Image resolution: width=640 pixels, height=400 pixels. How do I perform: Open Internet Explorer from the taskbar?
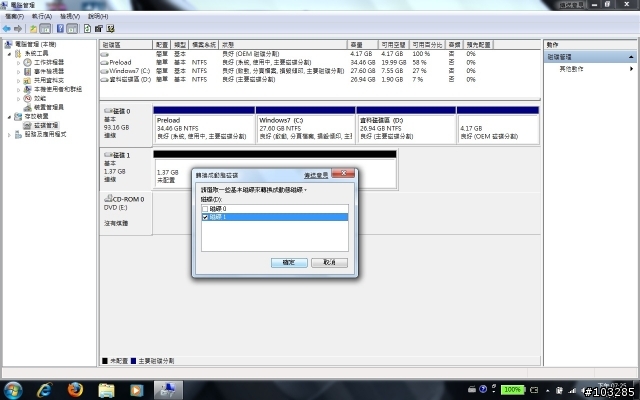[x=44, y=390]
